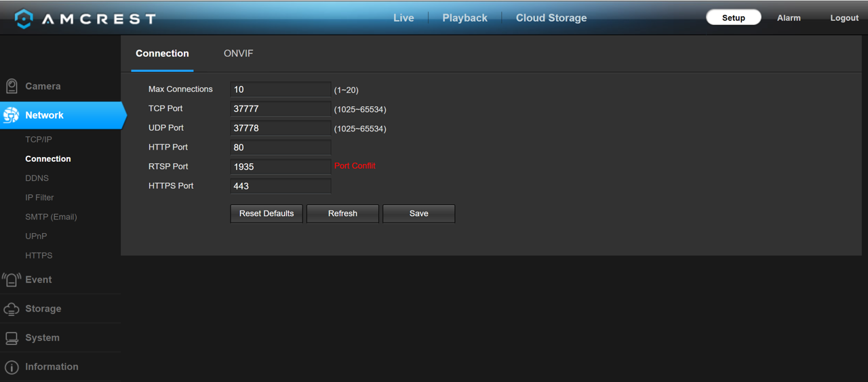The width and height of the screenshot is (868, 382).
Task: Click the System monitor icon
Action: 12,338
